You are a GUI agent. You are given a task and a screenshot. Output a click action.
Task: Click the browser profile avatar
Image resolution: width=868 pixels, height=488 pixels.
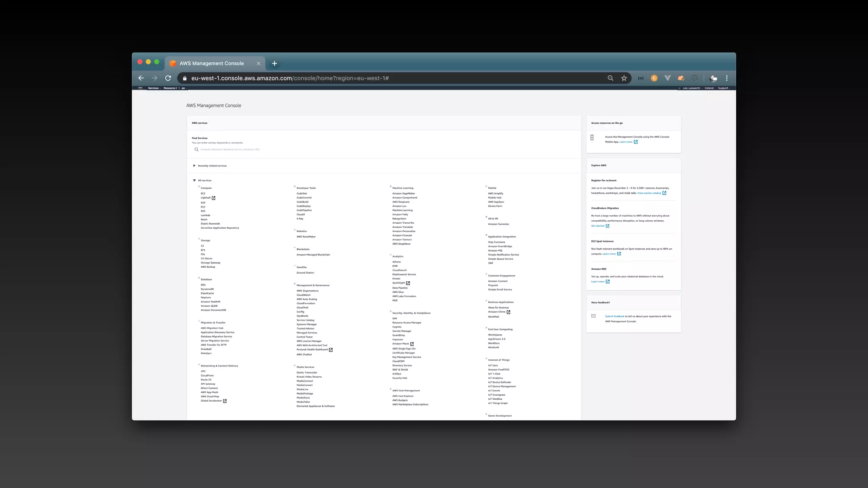tap(713, 78)
